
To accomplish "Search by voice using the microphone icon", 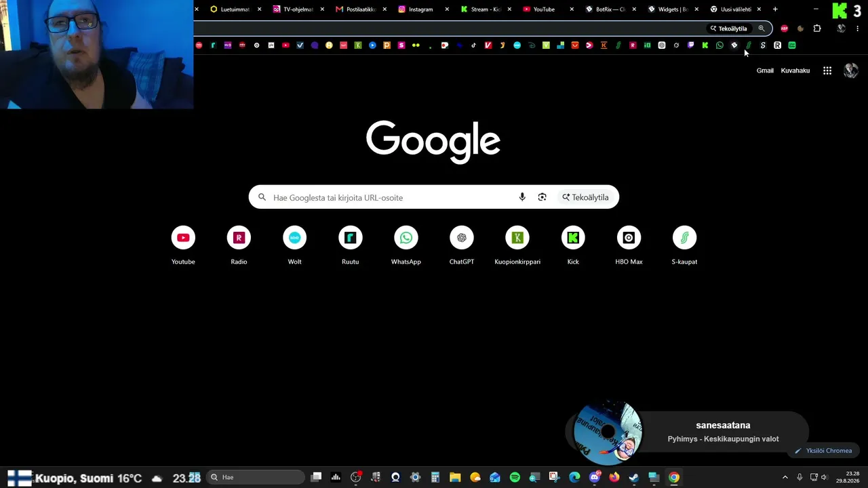I will click(x=522, y=197).
